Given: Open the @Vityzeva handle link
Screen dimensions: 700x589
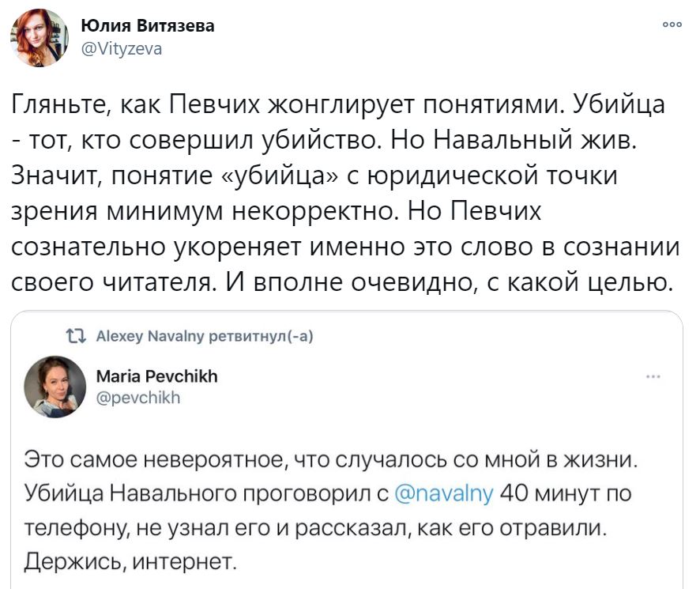Looking at the screenshot, I should pyautogui.click(x=122, y=48).
